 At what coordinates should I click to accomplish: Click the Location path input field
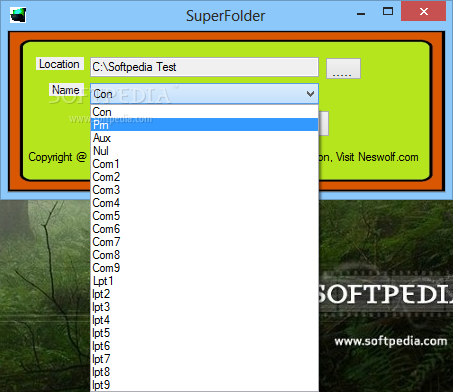point(204,67)
